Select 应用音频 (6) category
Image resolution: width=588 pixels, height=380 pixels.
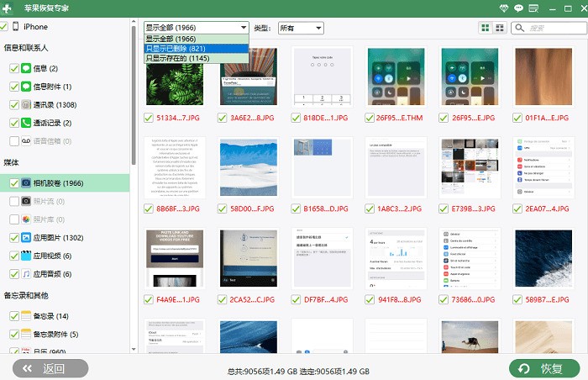click(x=52, y=274)
